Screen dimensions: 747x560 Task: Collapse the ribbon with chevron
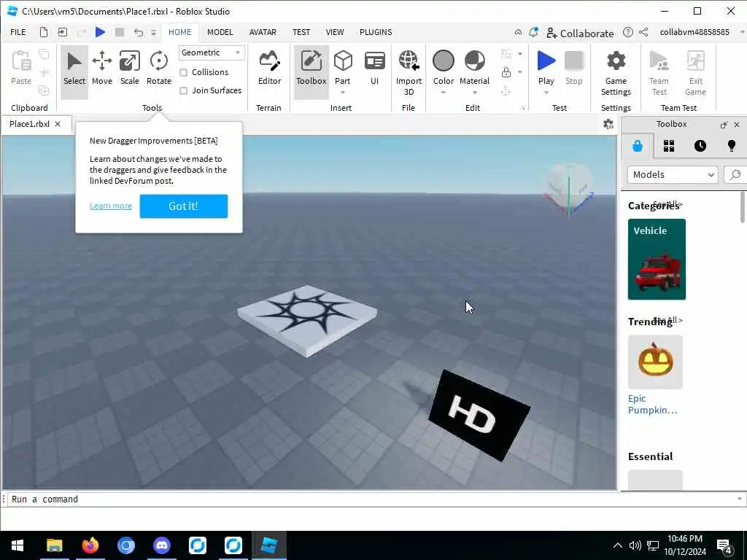(518, 32)
